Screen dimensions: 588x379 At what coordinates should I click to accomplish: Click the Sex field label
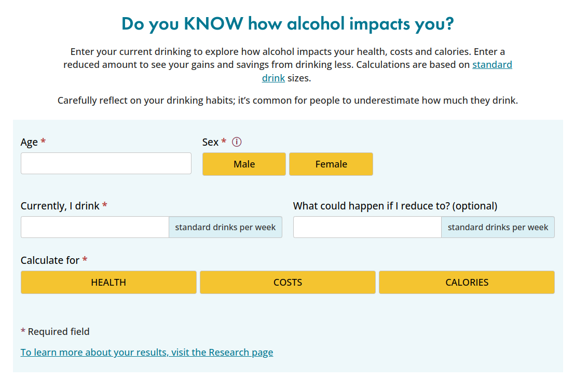pyautogui.click(x=210, y=142)
